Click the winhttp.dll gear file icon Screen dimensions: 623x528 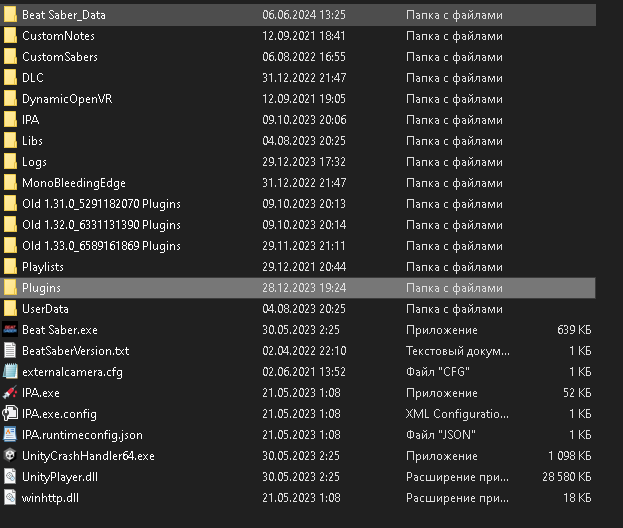coord(10,498)
